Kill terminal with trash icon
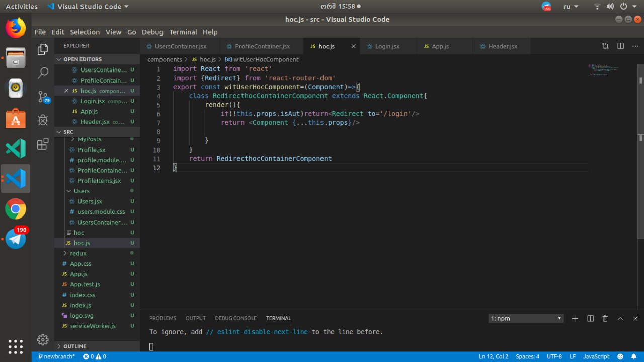 click(605, 318)
